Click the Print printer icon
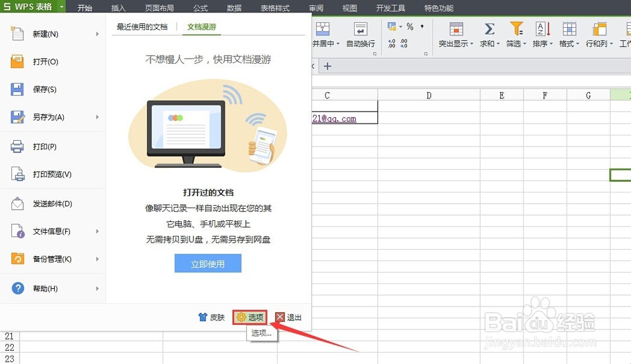This screenshot has height=364, width=631. (17, 146)
